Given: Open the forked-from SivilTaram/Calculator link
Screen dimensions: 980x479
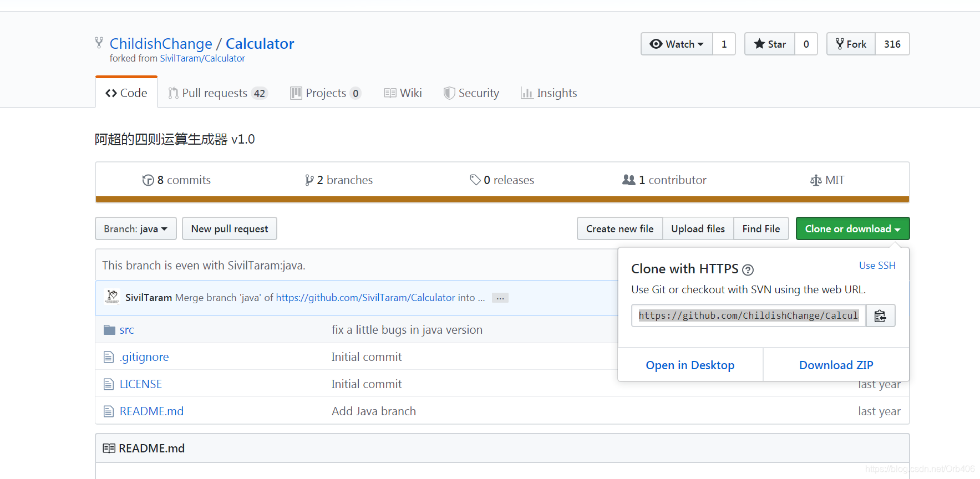Looking at the screenshot, I should [x=202, y=58].
